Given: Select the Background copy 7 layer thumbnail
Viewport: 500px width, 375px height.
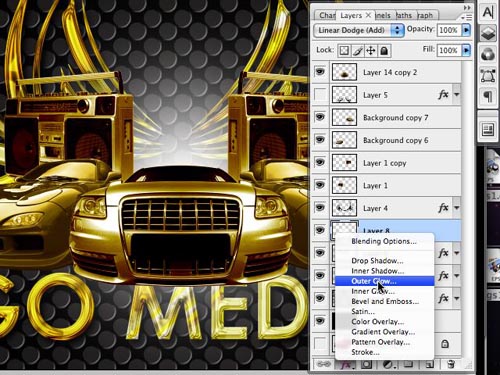Looking at the screenshot, I should click(x=344, y=117).
